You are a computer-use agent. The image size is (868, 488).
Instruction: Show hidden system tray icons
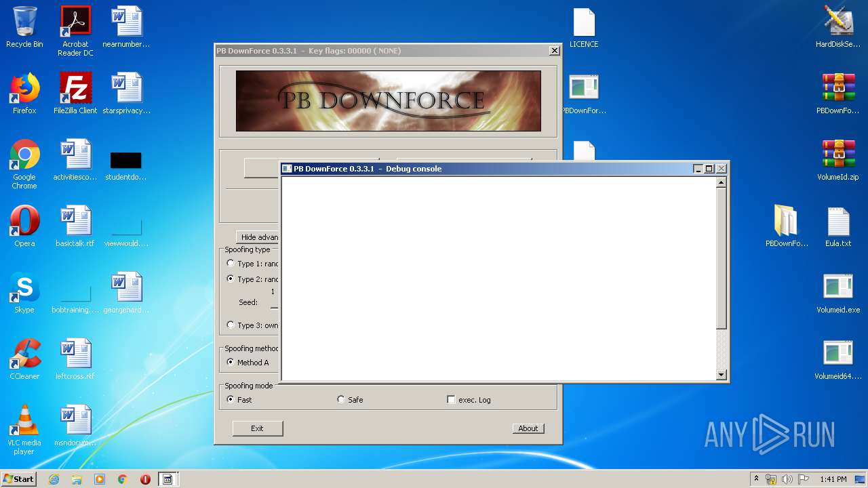coord(756,479)
